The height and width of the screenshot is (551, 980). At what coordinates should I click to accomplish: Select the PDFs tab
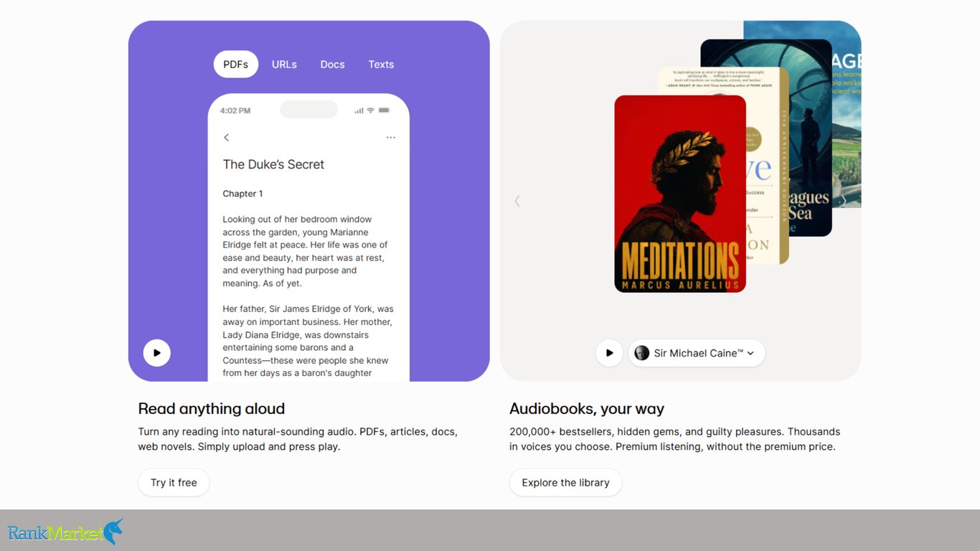tap(236, 65)
